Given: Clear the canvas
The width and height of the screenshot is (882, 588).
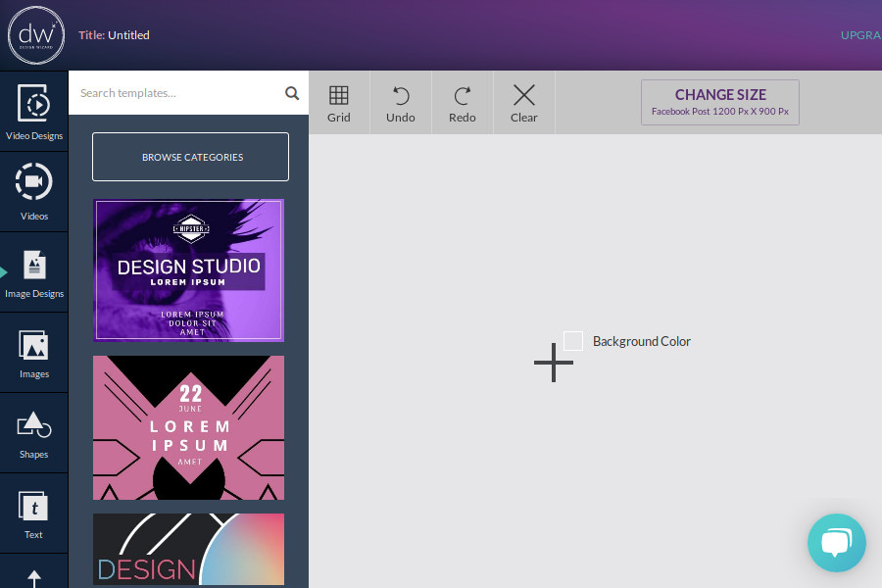Looking at the screenshot, I should click(x=524, y=103).
